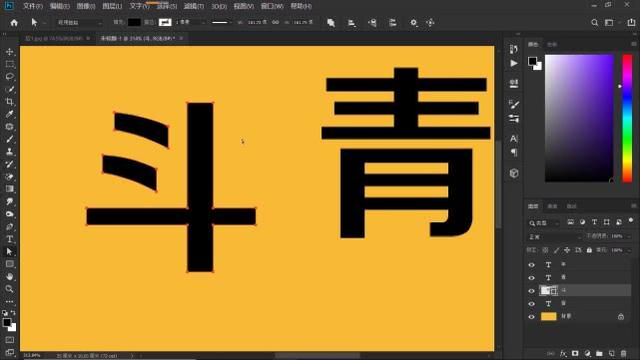Open the layer opacity dropdown
Viewport: 640px width, 360px height.
coord(620,236)
